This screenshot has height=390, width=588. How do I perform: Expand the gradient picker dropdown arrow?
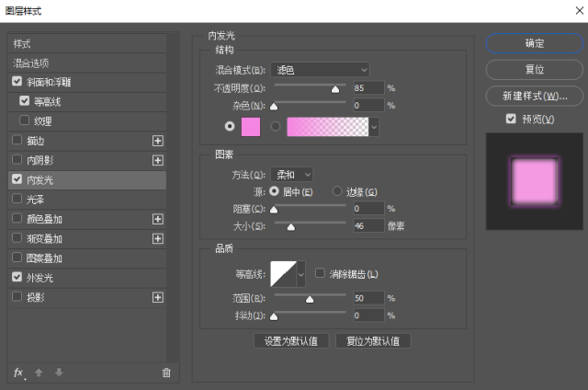(374, 127)
